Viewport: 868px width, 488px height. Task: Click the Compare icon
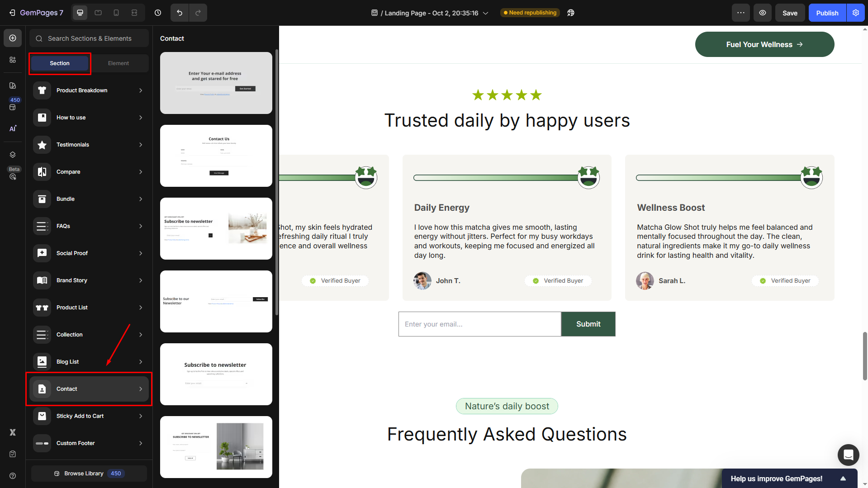point(42,172)
